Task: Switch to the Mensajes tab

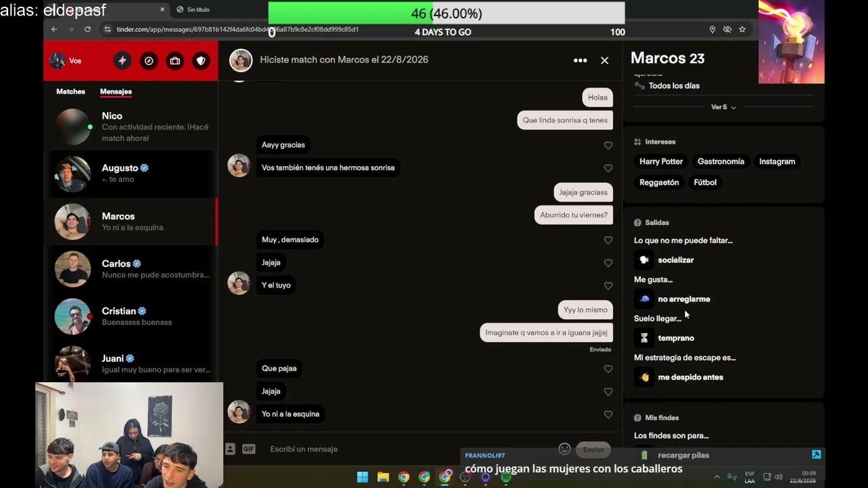Action: (x=116, y=91)
